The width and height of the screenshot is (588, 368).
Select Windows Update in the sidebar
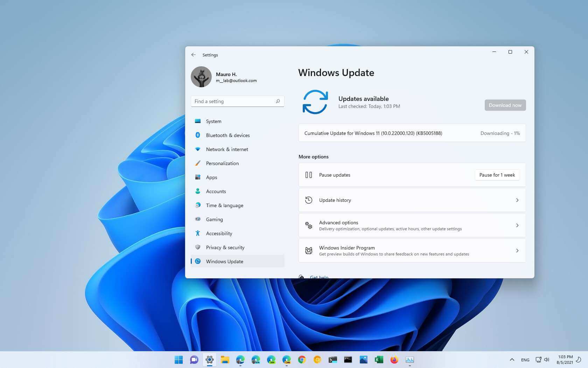[225, 261]
